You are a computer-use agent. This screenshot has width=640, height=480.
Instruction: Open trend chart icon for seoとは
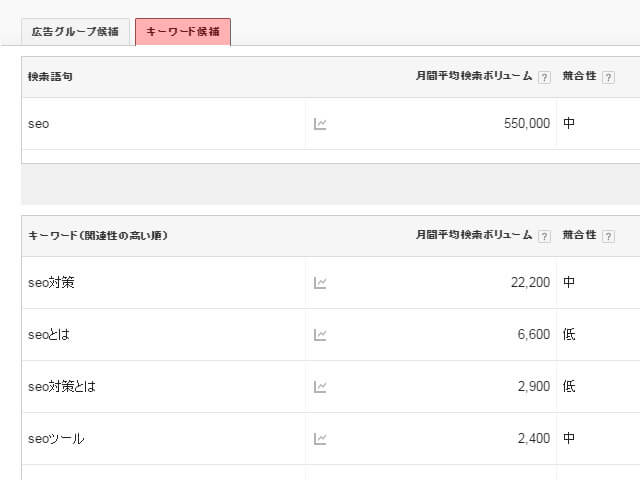pos(320,335)
